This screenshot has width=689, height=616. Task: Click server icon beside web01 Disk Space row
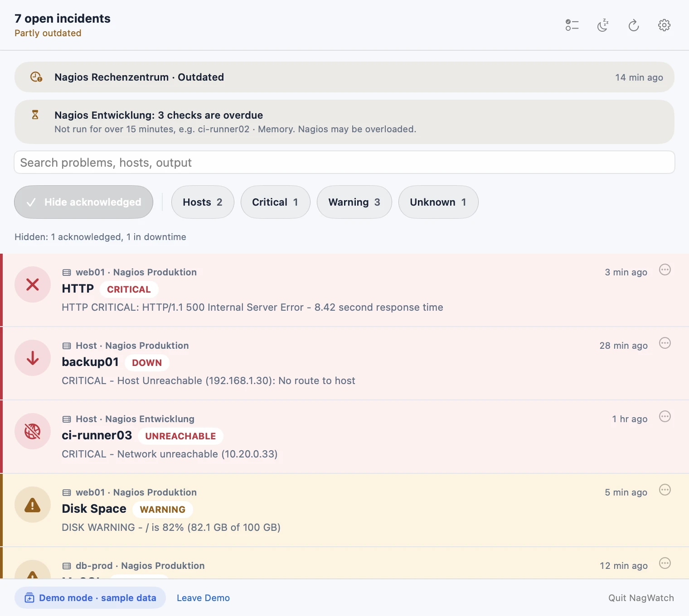tap(67, 493)
